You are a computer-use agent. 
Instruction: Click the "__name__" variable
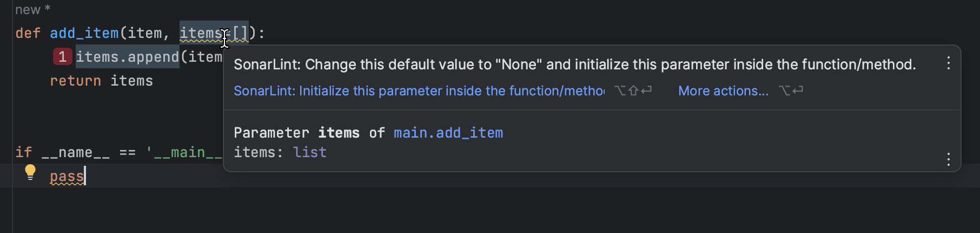[75, 152]
